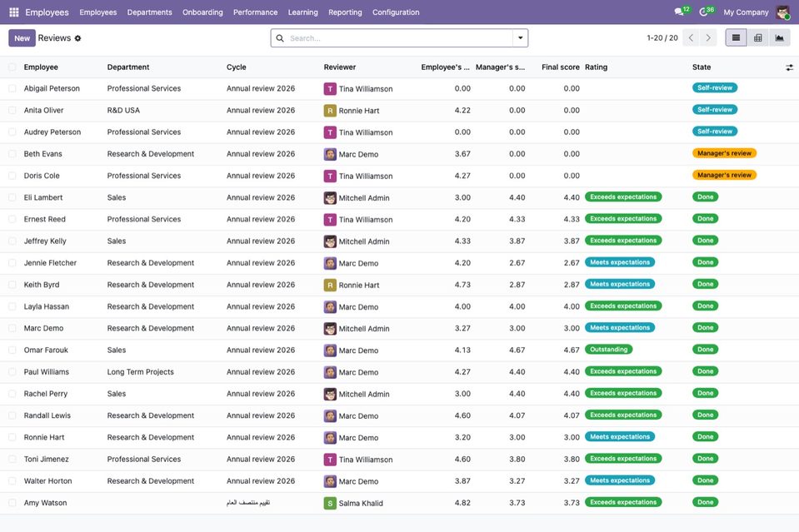The height and width of the screenshot is (532, 799).
Task: Open the Onboarding menu
Action: (x=202, y=12)
